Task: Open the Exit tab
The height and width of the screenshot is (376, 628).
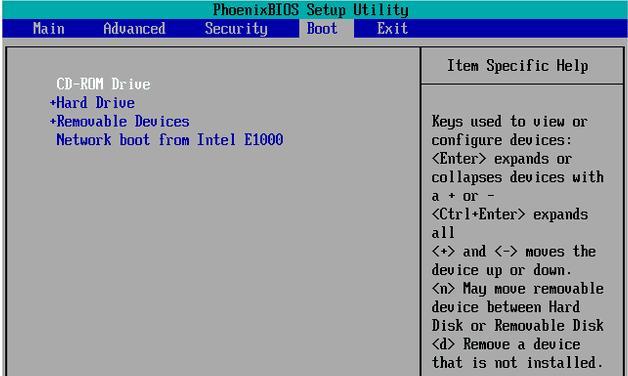Action: (392, 28)
